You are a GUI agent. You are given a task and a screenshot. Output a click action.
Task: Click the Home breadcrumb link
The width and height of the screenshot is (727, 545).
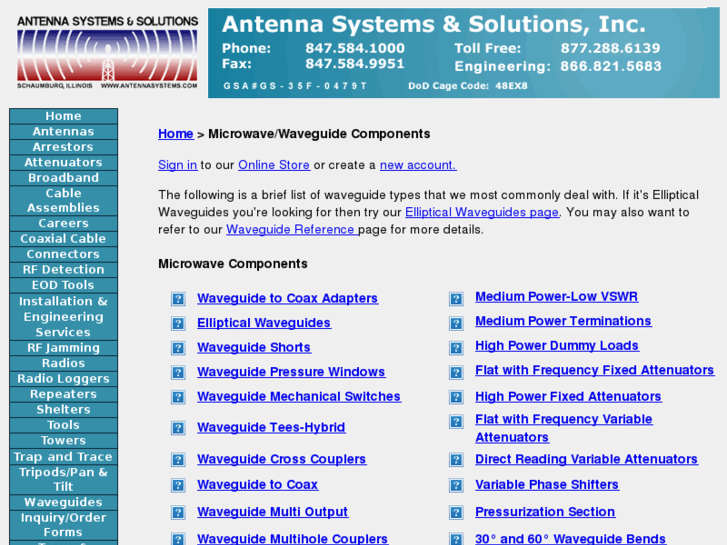tap(176, 134)
